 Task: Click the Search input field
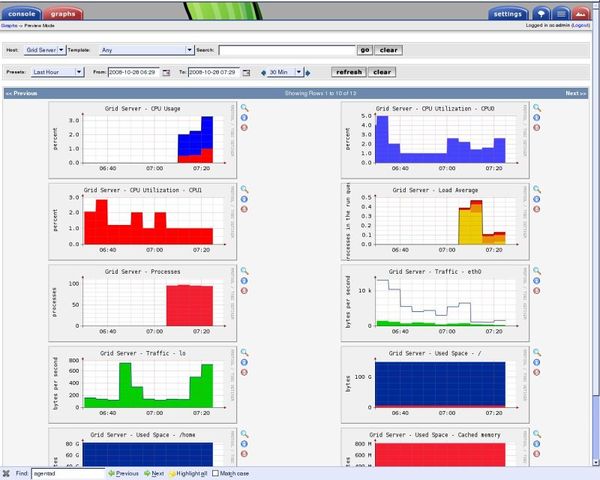click(287, 49)
